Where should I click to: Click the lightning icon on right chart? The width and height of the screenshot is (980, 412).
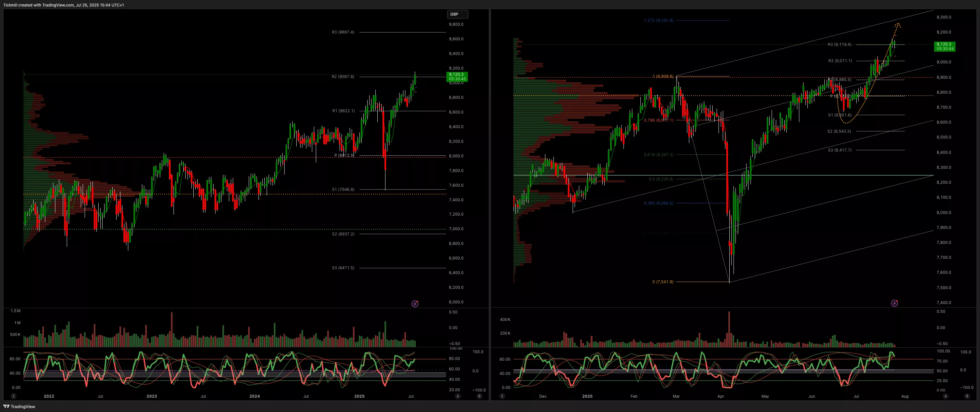tap(894, 303)
